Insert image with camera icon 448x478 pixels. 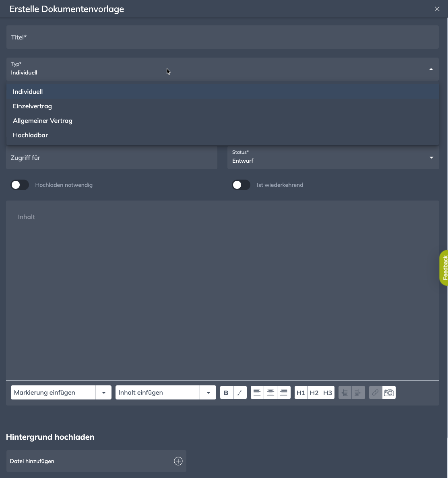coord(389,393)
